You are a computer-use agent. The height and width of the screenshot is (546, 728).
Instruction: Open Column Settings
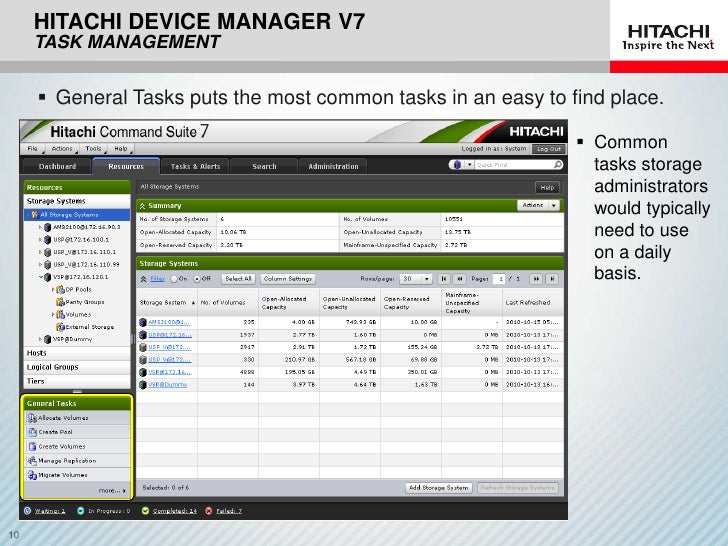pos(288,279)
